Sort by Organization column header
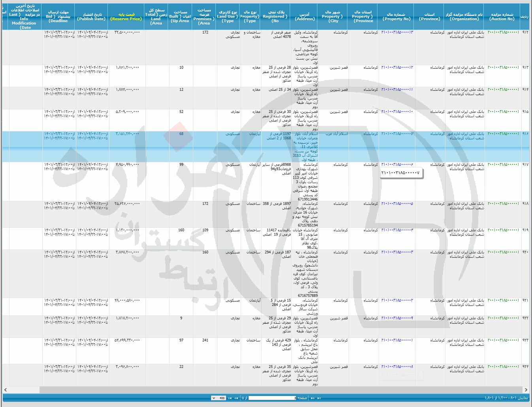The width and height of the screenshot is (532, 407). pyautogui.click(x=464, y=17)
